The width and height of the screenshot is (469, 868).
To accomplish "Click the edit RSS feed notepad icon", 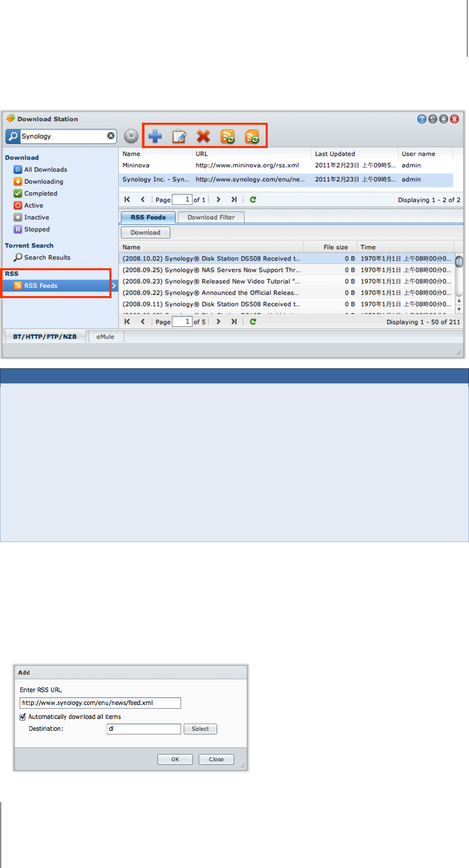I will coord(179,136).
